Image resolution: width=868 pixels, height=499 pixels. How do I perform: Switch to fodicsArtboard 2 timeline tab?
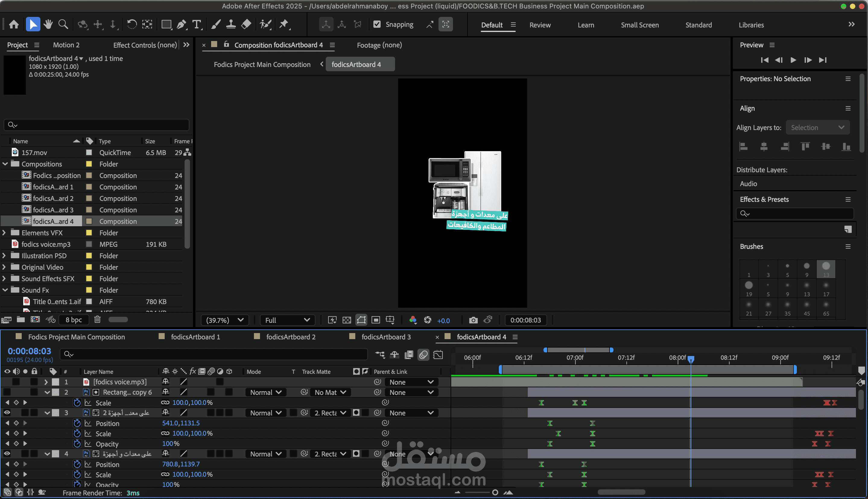[x=290, y=337]
